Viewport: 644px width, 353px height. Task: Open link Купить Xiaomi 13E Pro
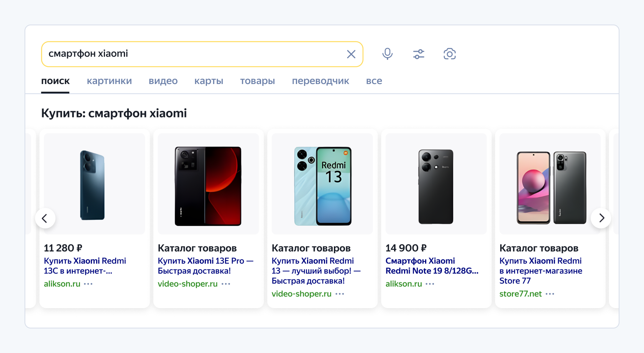click(x=205, y=266)
